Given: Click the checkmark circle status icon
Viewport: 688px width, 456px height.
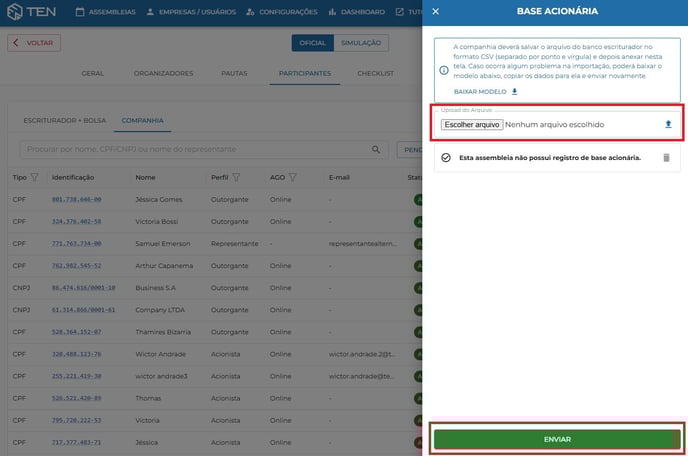Looking at the screenshot, I should (446, 158).
